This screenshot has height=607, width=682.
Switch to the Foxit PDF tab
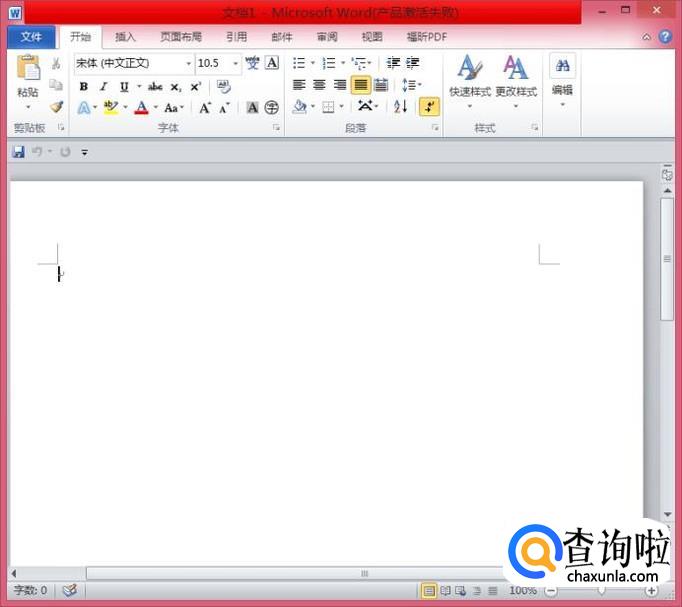[427, 37]
